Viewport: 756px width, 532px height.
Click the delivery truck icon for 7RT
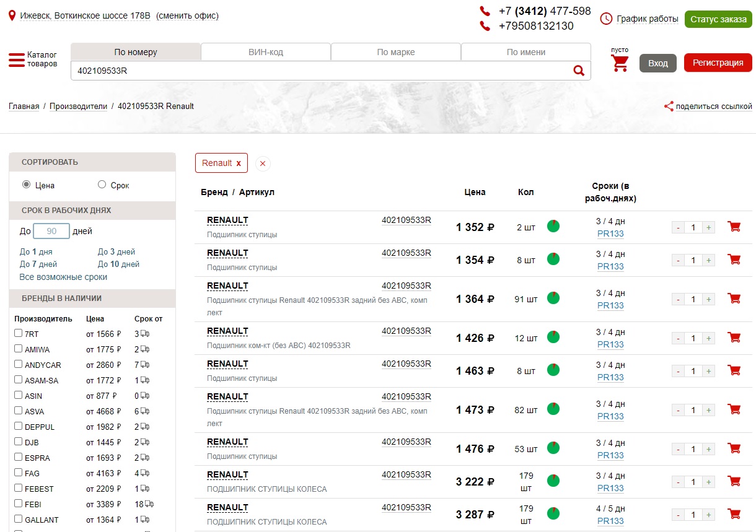tap(145, 334)
